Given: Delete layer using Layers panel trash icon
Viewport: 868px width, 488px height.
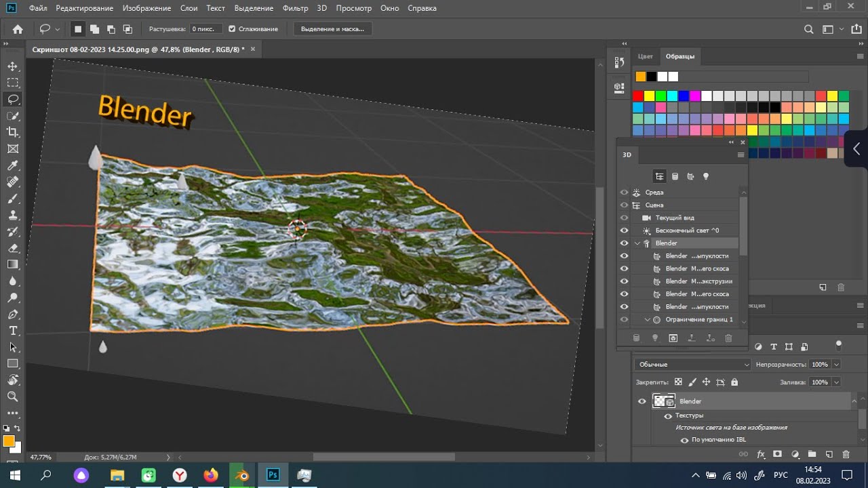Looking at the screenshot, I should coord(846,454).
